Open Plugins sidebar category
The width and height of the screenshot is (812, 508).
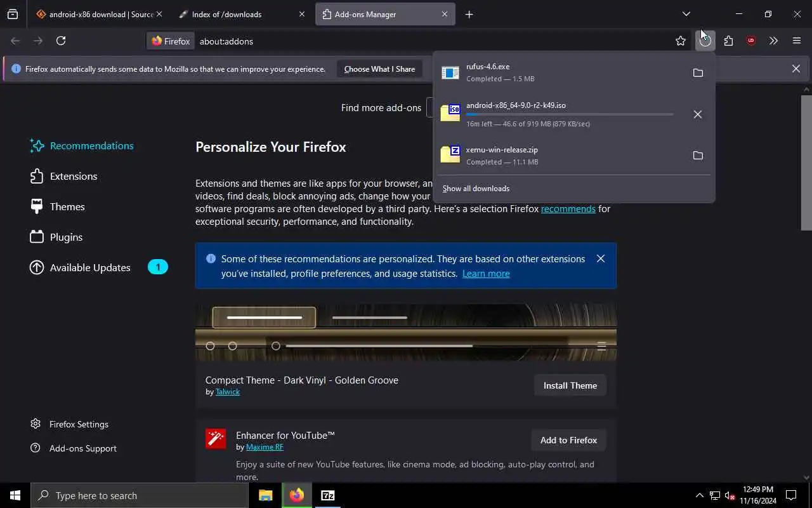(x=56, y=237)
